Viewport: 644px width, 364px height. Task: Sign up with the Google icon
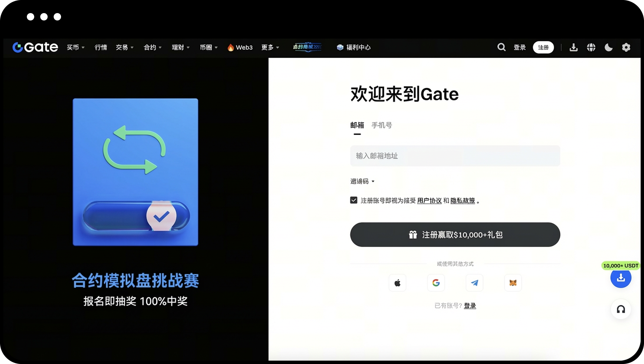[x=436, y=283]
